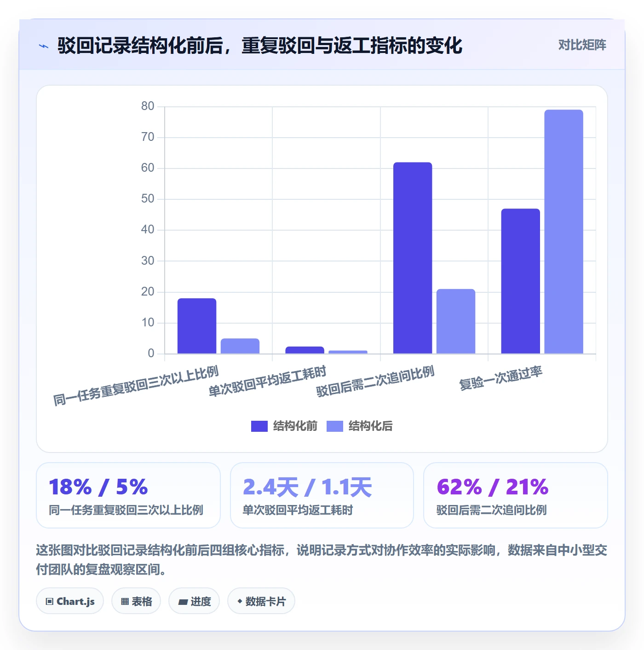The width and height of the screenshot is (644, 650).
Task: Click the 结构化前 bar for 同一任务重复驳回三次以上比例
Action: pos(197,326)
